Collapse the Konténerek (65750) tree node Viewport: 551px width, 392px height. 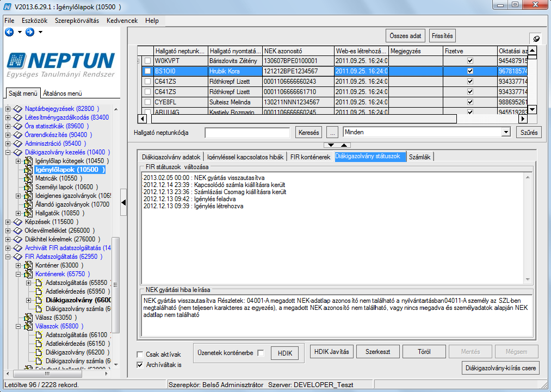click(18, 275)
